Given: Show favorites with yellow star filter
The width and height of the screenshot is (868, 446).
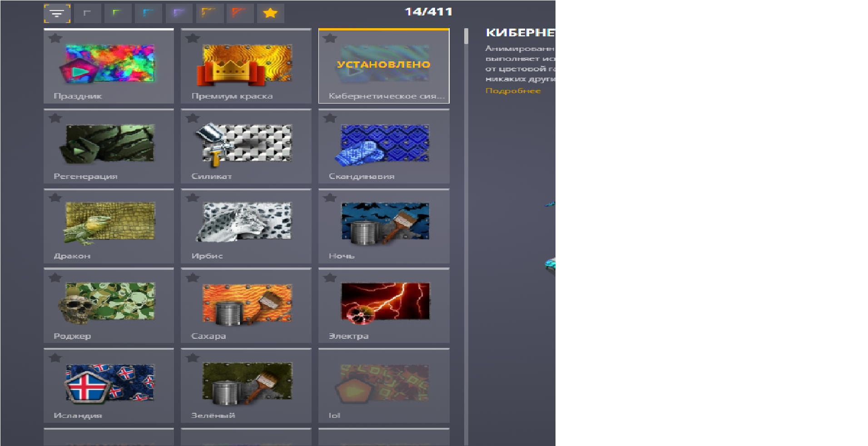Looking at the screenshot, I should click(270, 13).
